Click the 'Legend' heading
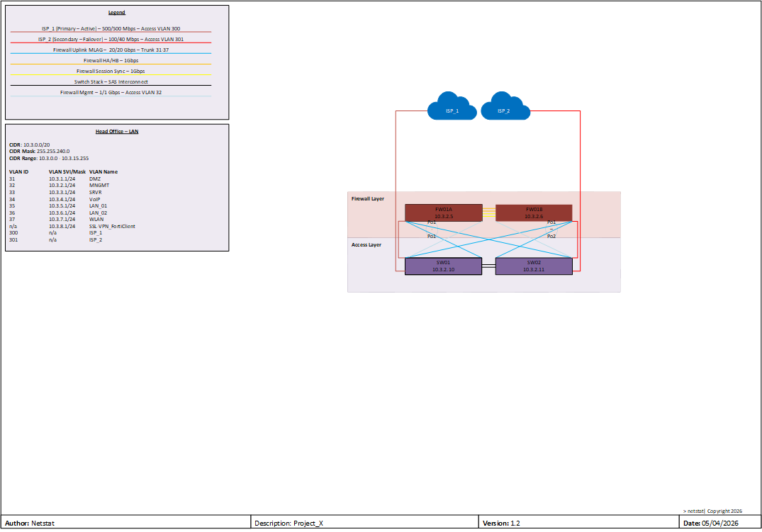 coord(117,13)
